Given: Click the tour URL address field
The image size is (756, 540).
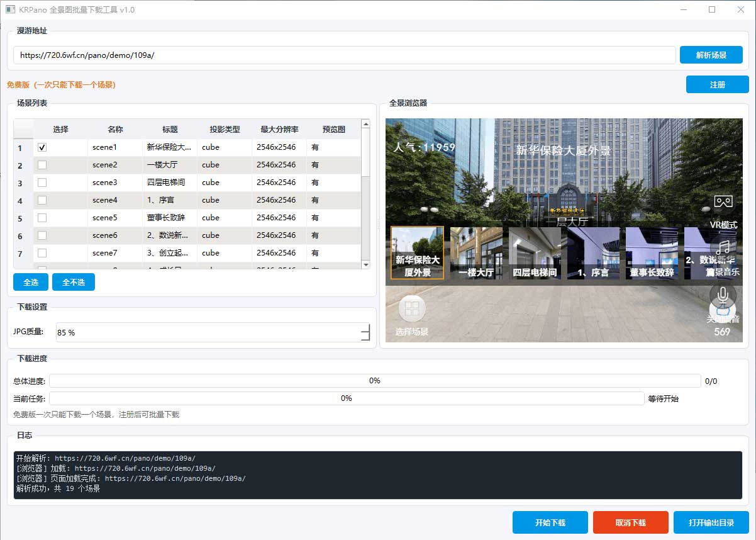Looking at the screenshot, I should tap(345, 55).
